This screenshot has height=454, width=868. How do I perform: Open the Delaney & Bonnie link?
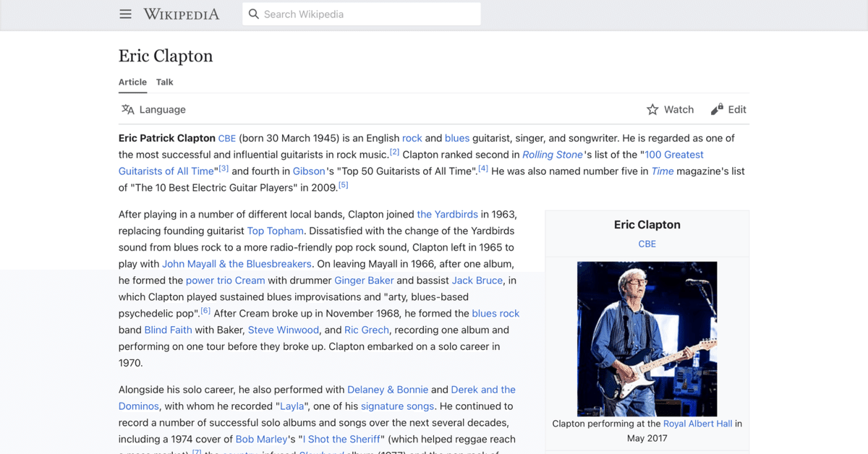(x=388, y=390)
